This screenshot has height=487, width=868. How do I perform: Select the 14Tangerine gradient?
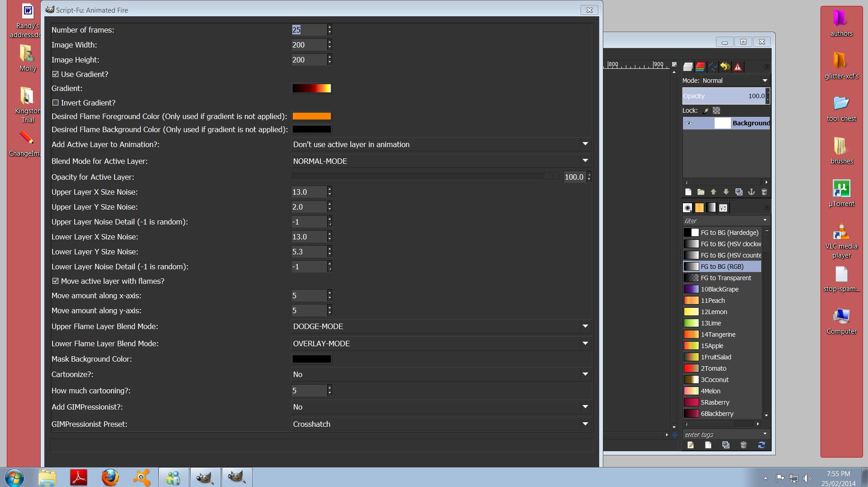tap(722, 334)
